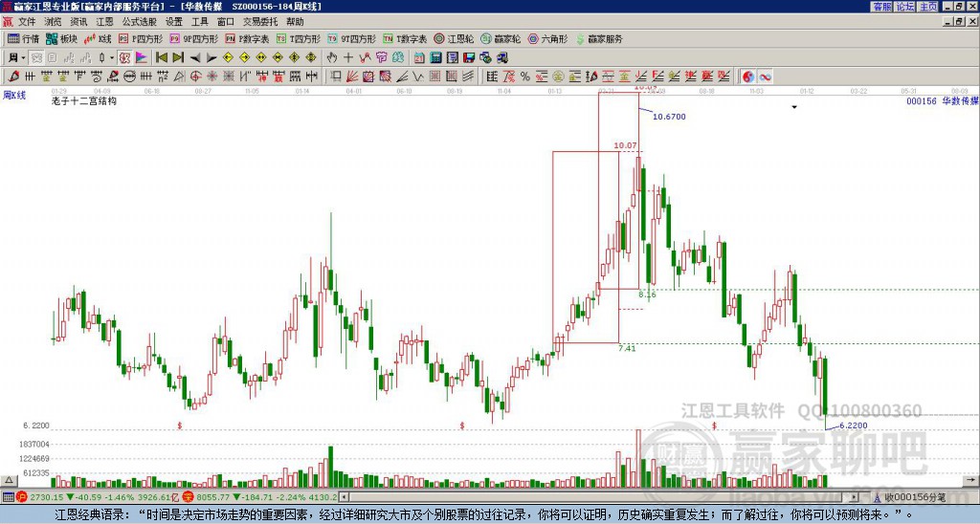Image resolution: width=980 pixels, height=524 pixels.
Task: Click the 沪 index indicator in status bar
Action: pos(22,497)
